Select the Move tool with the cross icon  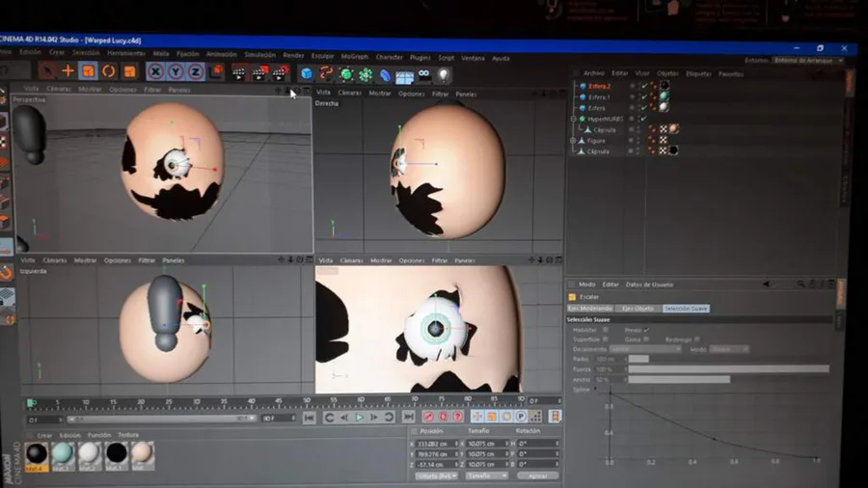tap(68, 70)
